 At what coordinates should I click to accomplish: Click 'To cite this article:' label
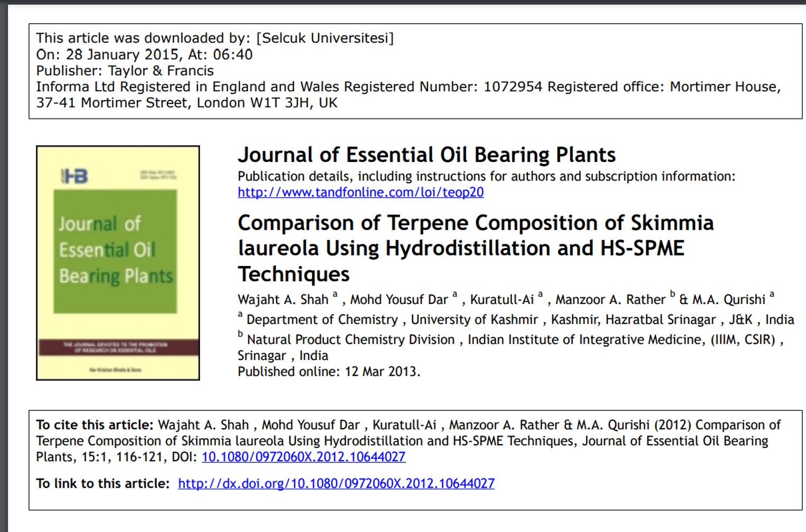point(94,425)
